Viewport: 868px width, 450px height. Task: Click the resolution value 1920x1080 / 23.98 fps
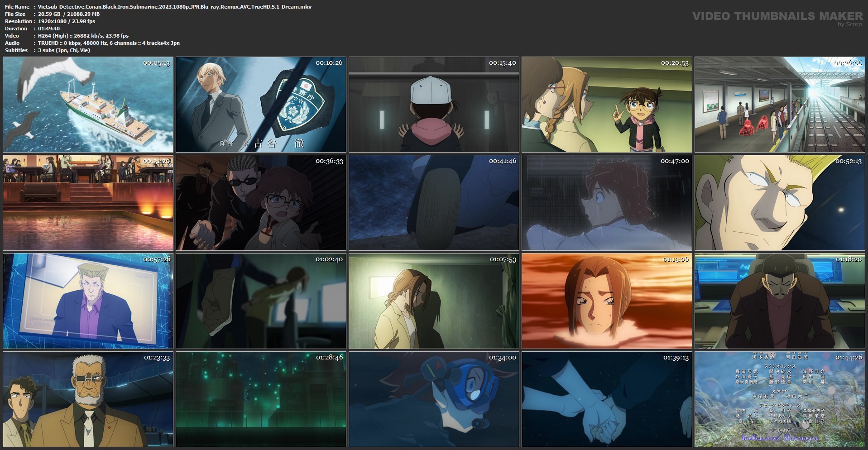pyautogui.click(x=67, y=21)
